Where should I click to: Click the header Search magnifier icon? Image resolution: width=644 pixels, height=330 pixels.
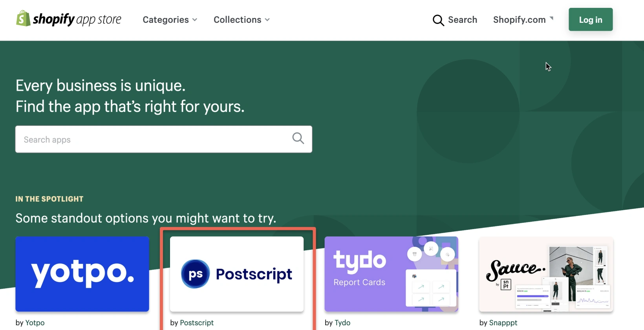(438, 20)
